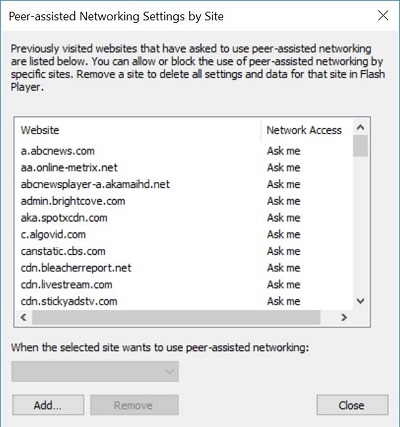This screenshot has height=427, width=400.
Task: Click the Remove button
Action: click(x=134, y=405)
